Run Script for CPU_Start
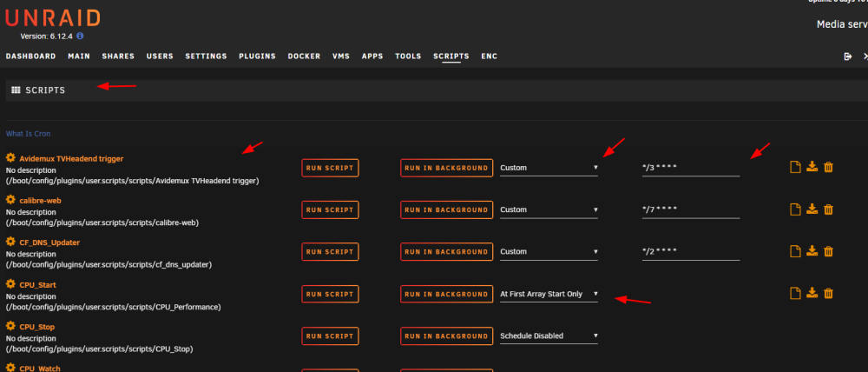This screenshot has height=372, width=868. click(x=330, y=294)
